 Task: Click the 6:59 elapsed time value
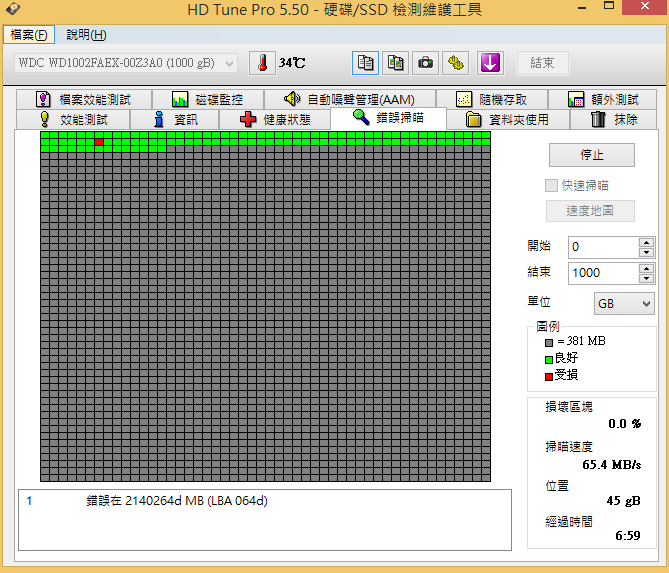coord(628,535)
